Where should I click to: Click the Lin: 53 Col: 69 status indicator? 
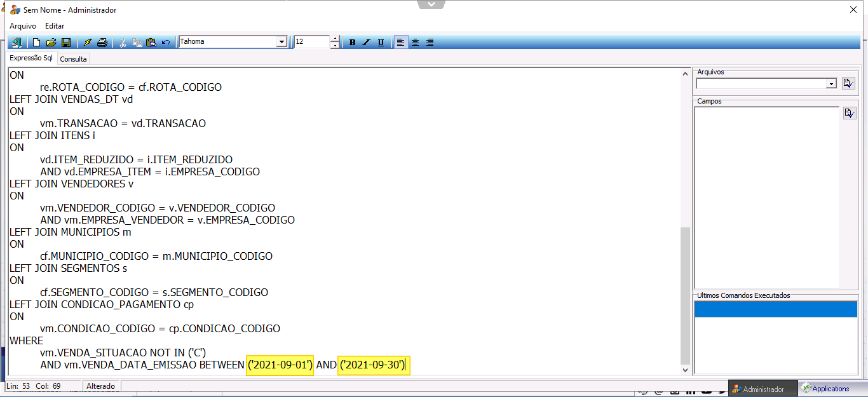click(x=43, y=386)
